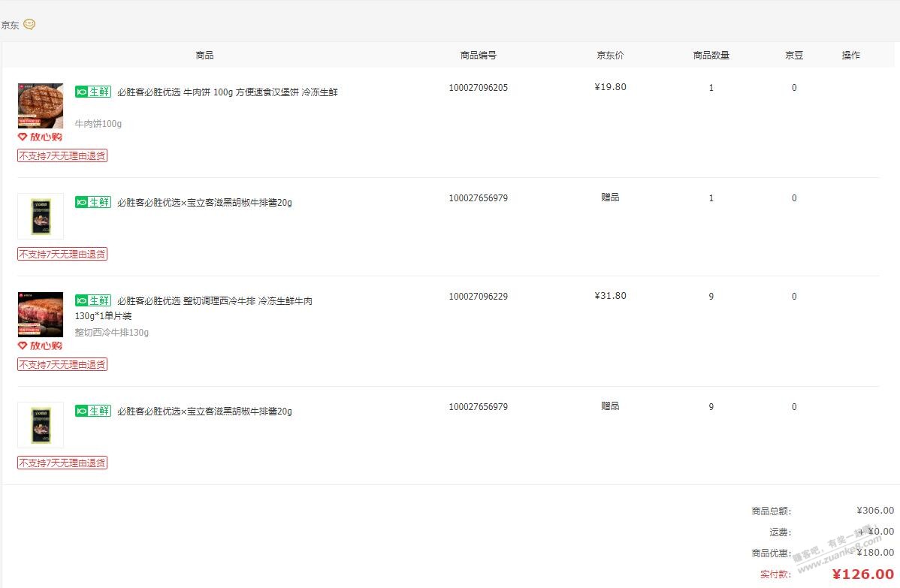Open the last 黑胡椒牛排酱 gift thumbnail
This screenshot has width=900, height=588.
coord(41,425)
